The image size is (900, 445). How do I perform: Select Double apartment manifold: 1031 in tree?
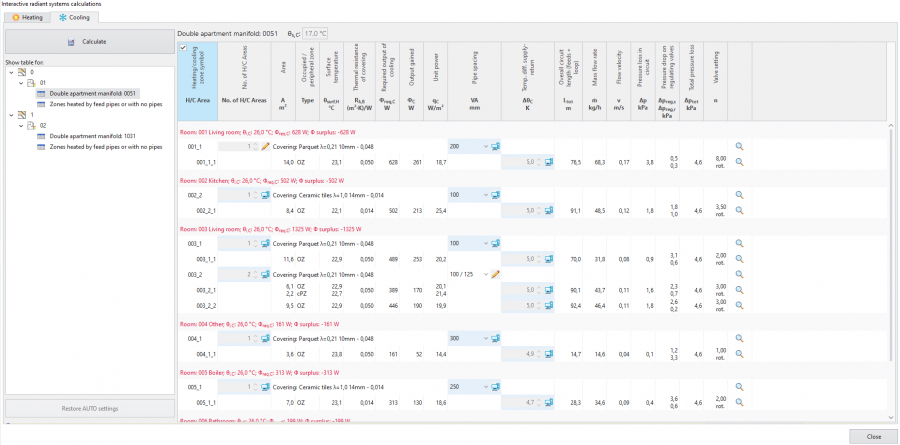click(x=92, y=136)
